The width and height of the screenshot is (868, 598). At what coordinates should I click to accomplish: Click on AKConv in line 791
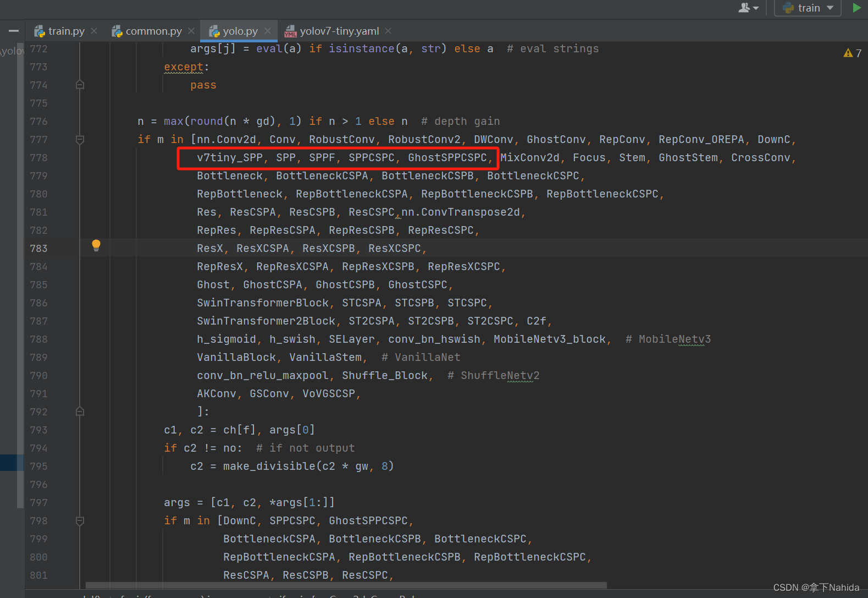click(217, 394)
